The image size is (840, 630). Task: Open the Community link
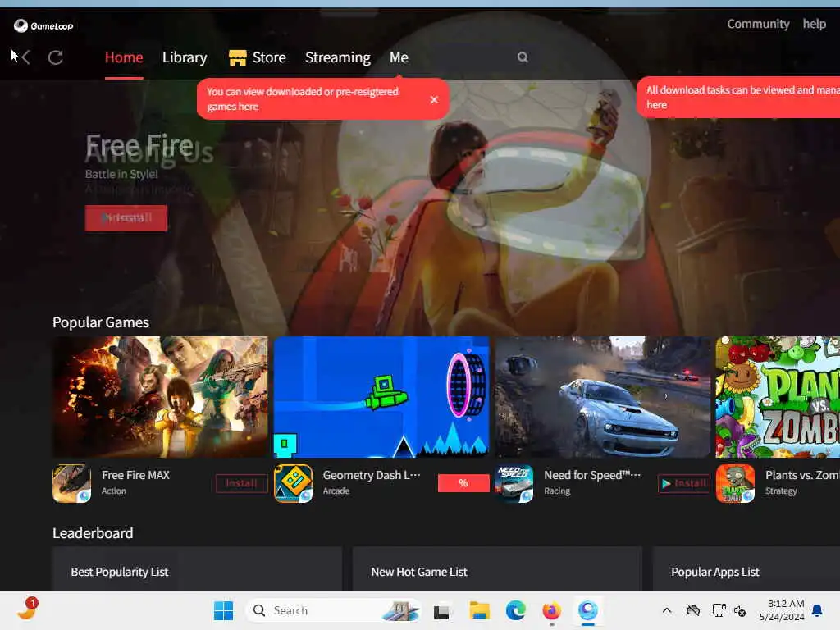(x=758, y=24)
